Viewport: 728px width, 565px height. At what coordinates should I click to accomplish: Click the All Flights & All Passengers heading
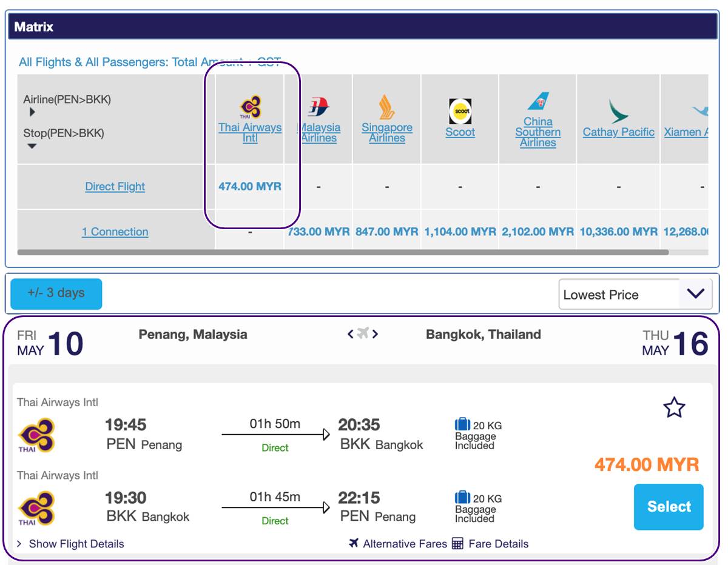pos(150,62)
